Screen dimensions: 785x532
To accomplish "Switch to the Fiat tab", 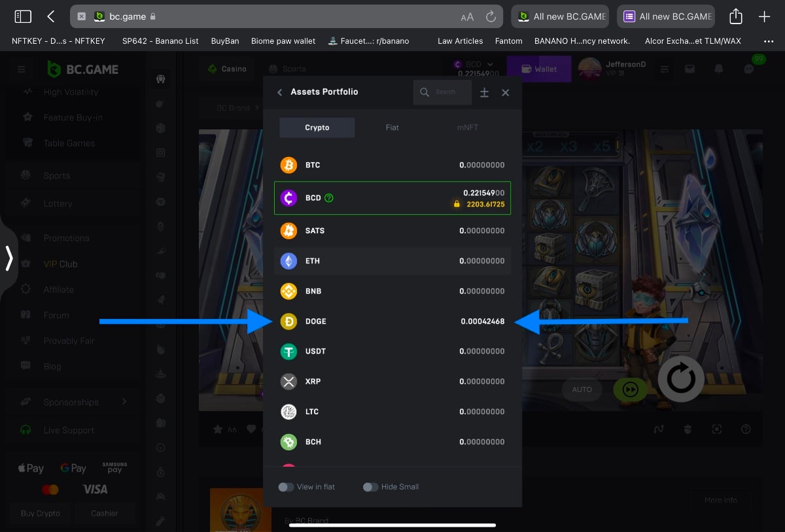I will click(x=392, y=127).
